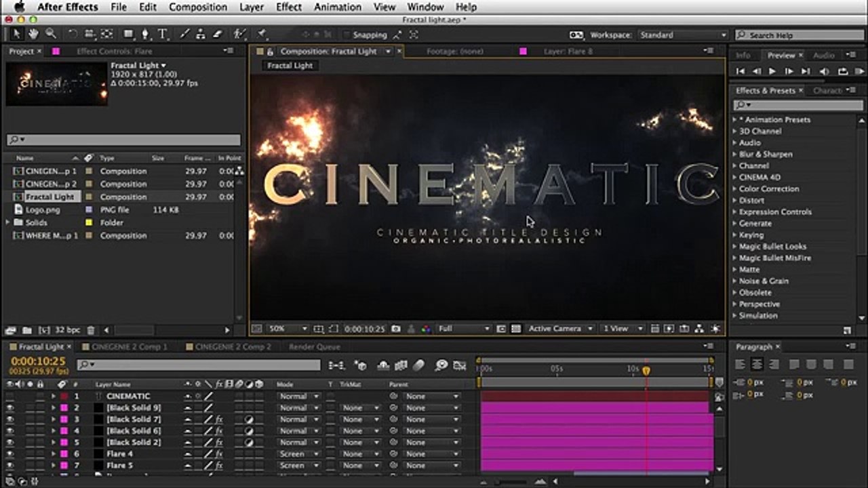Show channel and color management settings

(x=426, y=329)
